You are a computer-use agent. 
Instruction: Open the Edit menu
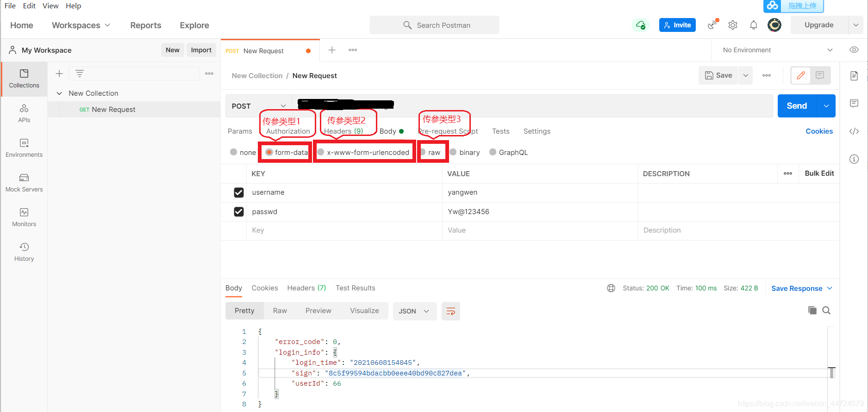click(29, 6)
